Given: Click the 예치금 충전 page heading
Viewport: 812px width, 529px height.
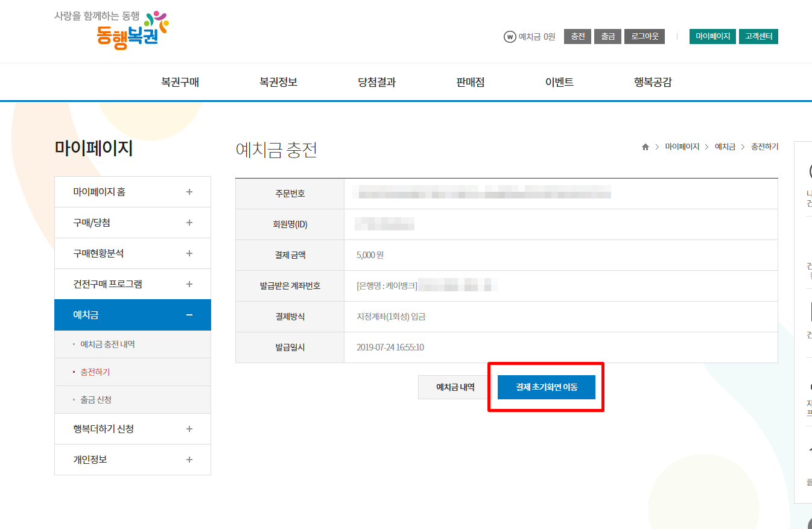Looking at the screenshot, I should coord(276,150).
